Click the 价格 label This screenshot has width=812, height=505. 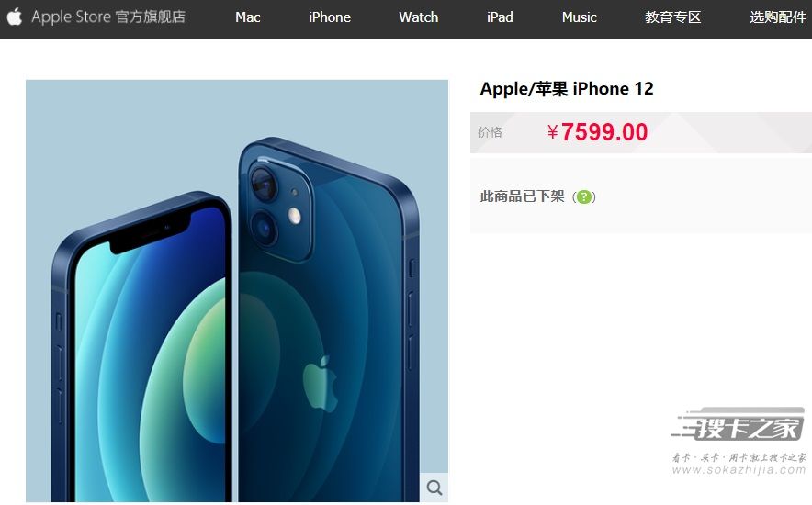click(490, 132)
